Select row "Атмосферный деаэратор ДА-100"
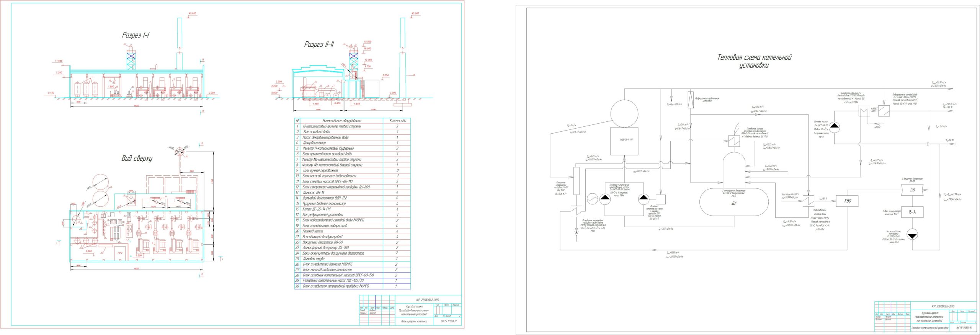 click(x=352, y=248)
